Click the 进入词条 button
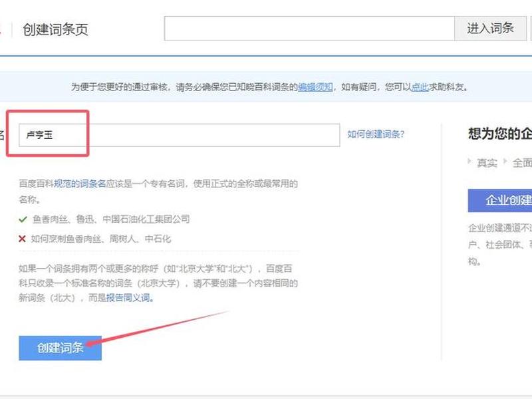This screenshot has height=399, width=532. pos(490,29)
